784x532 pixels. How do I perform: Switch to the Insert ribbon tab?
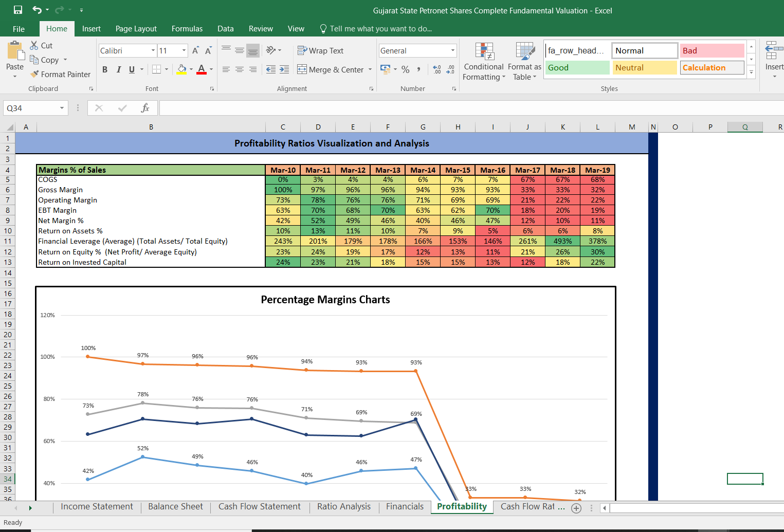92,29
